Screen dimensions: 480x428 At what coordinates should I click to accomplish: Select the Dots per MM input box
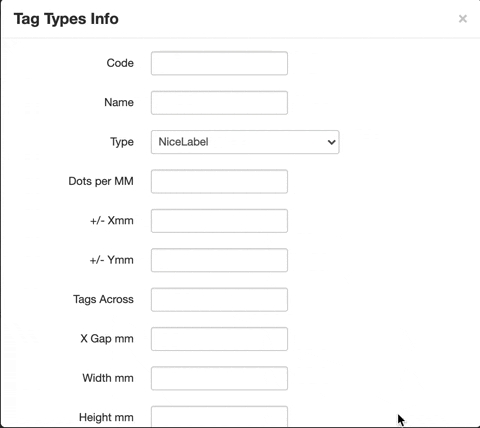(x=219, y=181)
